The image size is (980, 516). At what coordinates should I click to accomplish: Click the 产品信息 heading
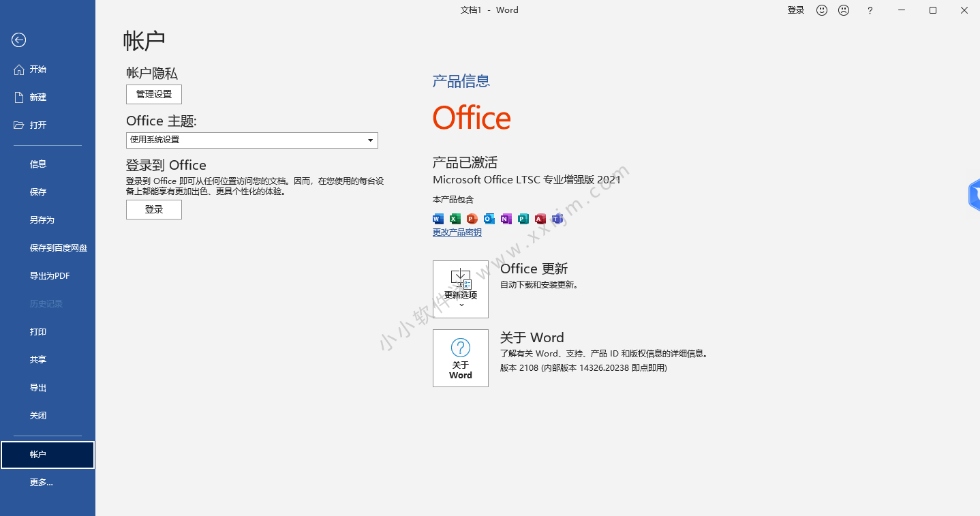(x=461, y=81)
